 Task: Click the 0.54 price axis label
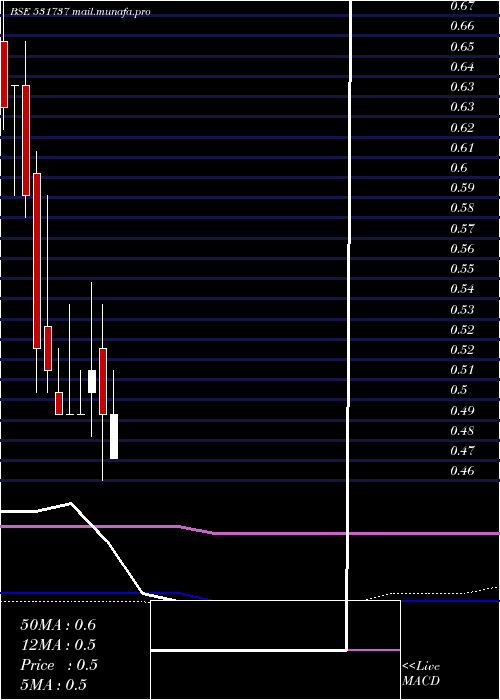tap(462, 289)
